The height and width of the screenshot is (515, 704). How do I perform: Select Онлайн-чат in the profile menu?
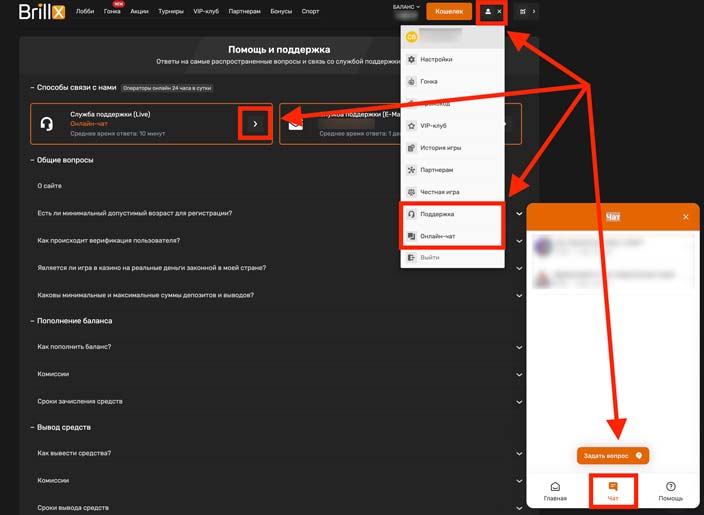pyautogui.click(x=437, y=236)
